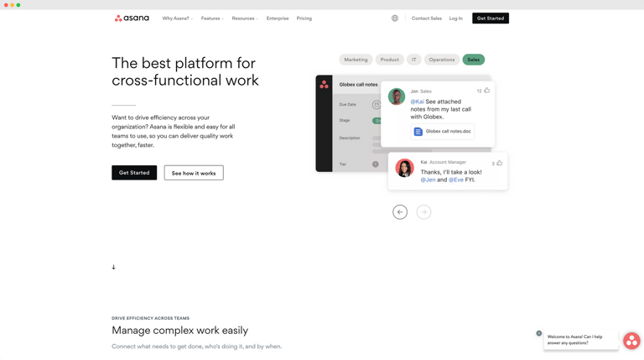Screen dimensions: 644x360
Task: Click the @Jen mention in Kai's reply
Action: (x=428, y=180)
